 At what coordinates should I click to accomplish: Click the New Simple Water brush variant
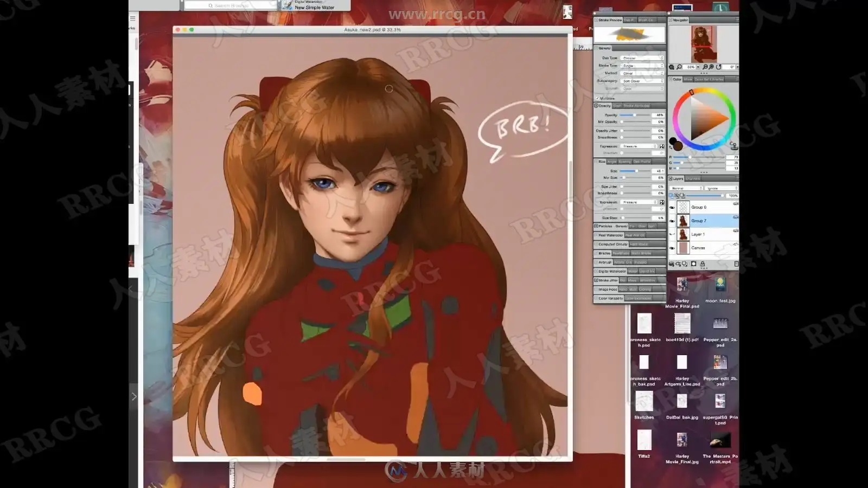coord(315,8)
